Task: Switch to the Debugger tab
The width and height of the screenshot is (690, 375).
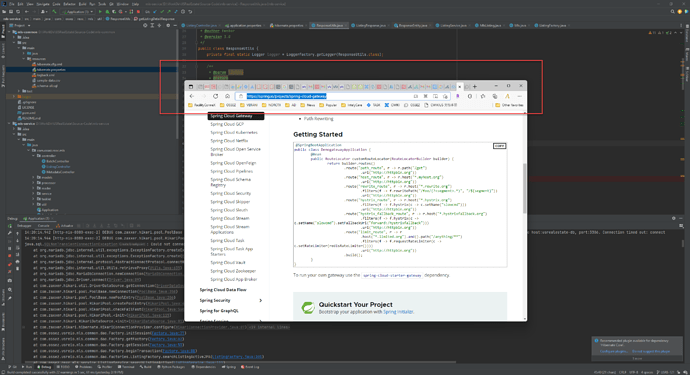Action: (x=24, y=226)
